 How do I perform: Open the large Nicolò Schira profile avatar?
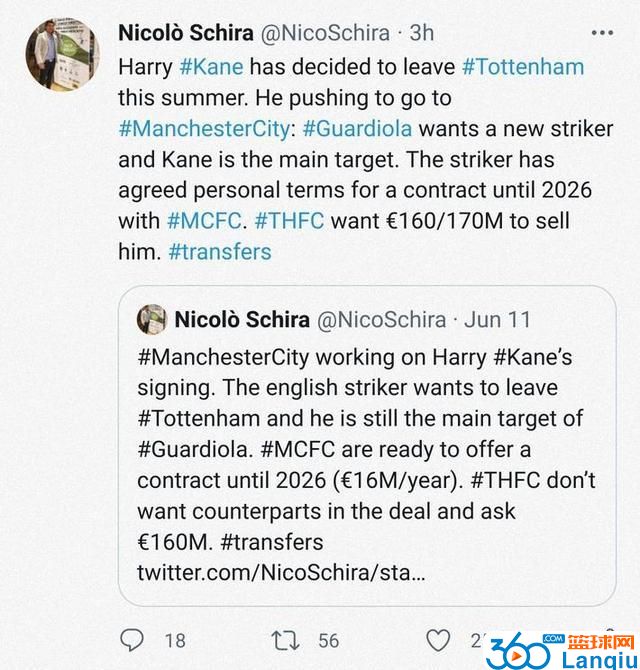coord(62,54)
